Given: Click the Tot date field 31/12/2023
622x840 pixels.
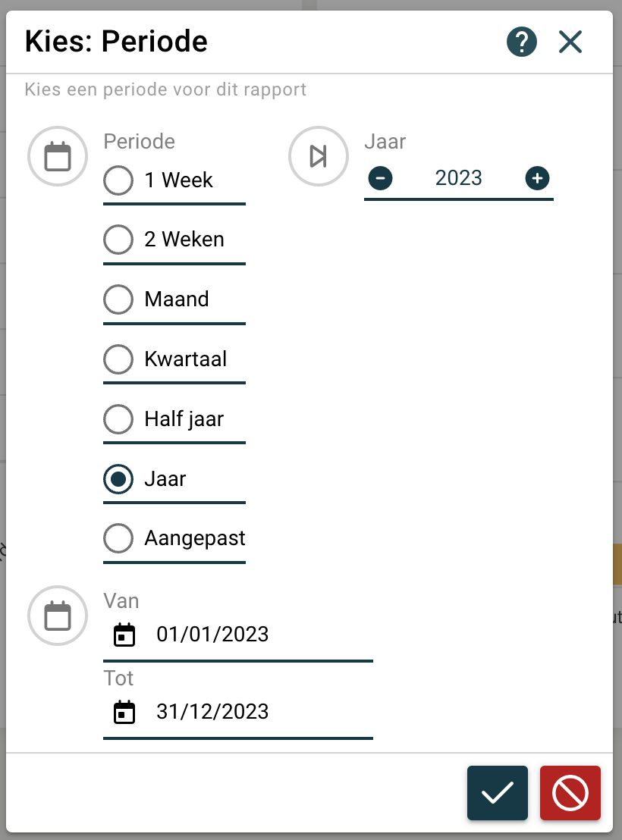Looking at the screenshot, I should [x=212, y=712].
